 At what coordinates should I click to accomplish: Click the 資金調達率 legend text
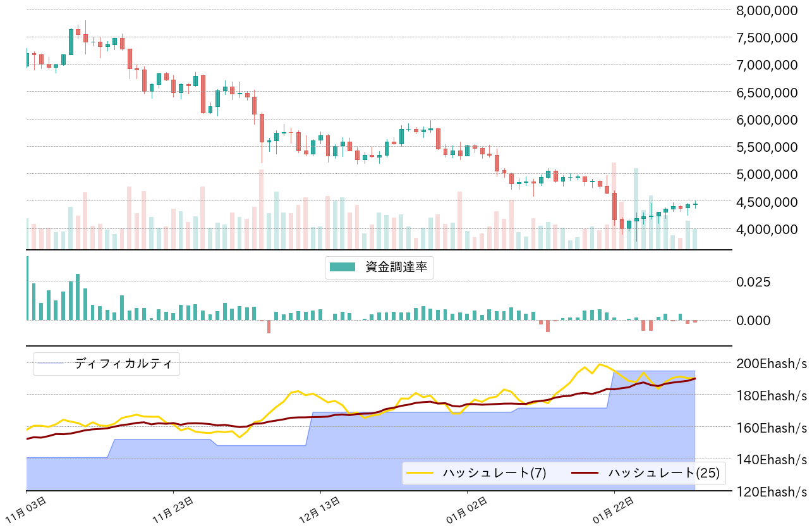(x=396, y=268)
